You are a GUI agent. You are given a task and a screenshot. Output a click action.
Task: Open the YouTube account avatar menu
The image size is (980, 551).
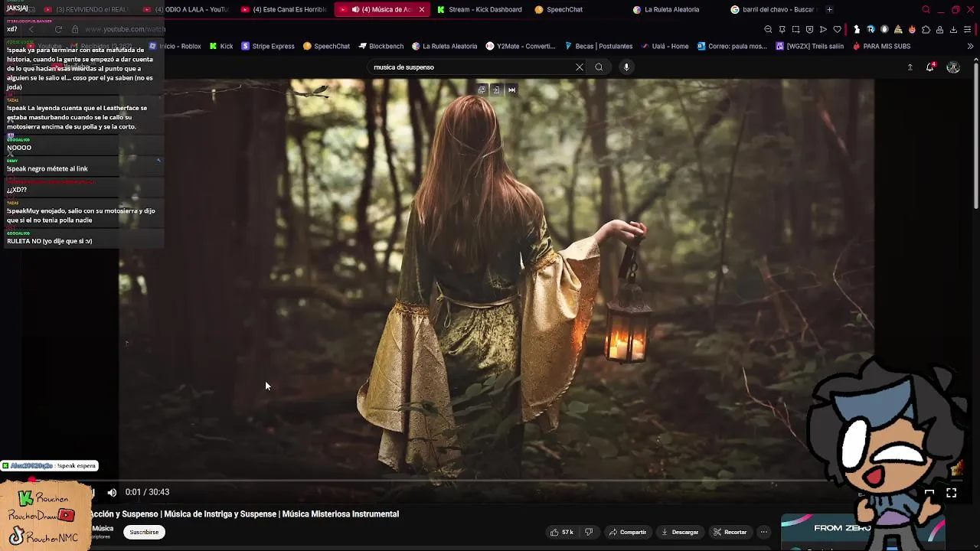(953, 67)
